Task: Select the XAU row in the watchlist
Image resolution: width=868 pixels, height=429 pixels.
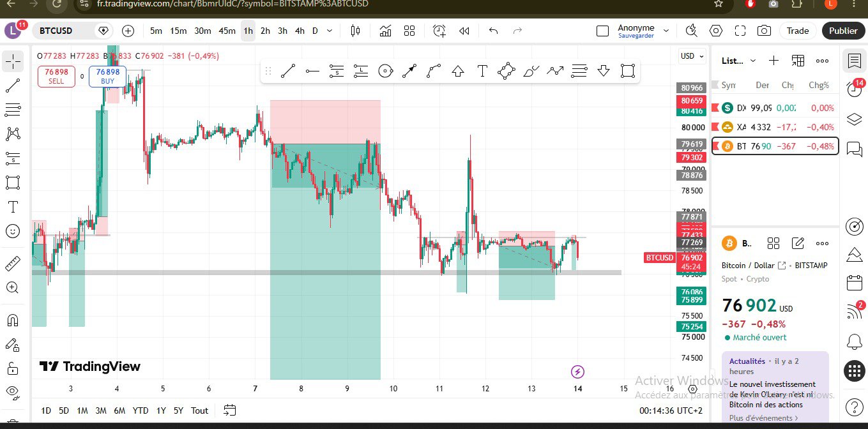Action: click(x=774, y=127)
